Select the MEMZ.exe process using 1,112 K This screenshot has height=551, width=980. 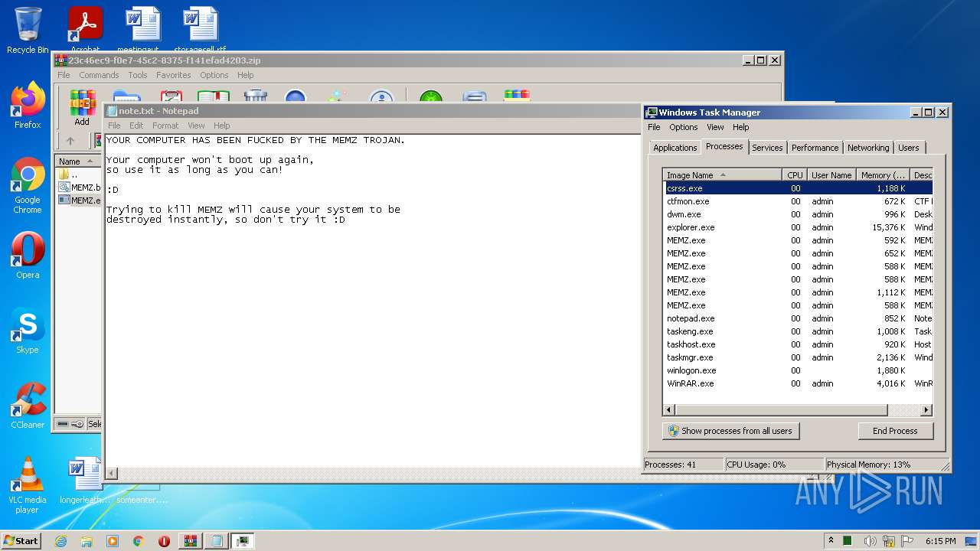[798, 292]
